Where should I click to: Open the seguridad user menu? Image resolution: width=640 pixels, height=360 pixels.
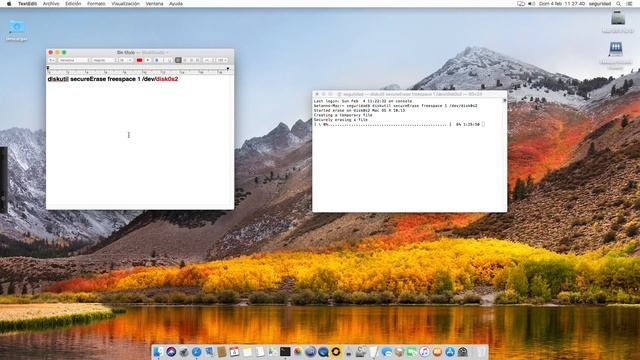point(600,4)
